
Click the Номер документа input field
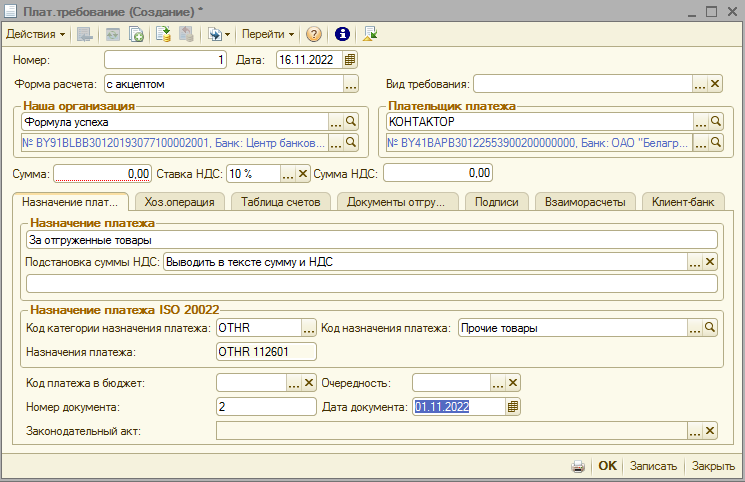pyautogui.click(x=265, y=407)
